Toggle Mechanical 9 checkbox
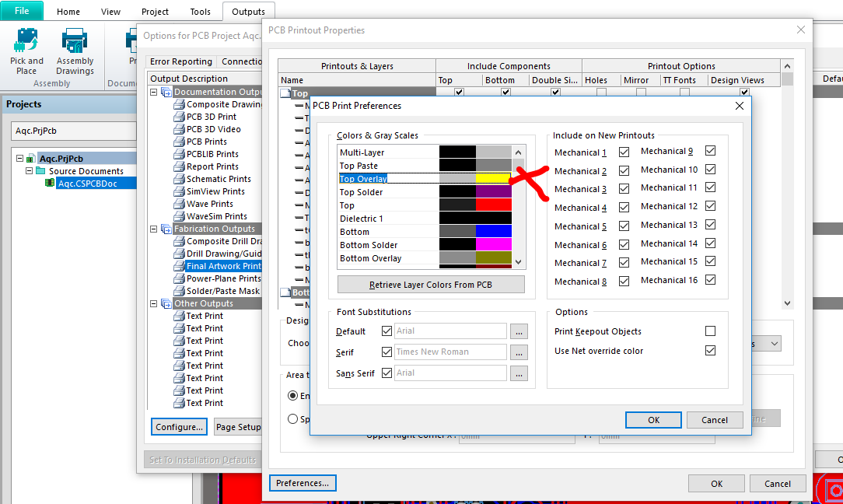 coord(710,151)
